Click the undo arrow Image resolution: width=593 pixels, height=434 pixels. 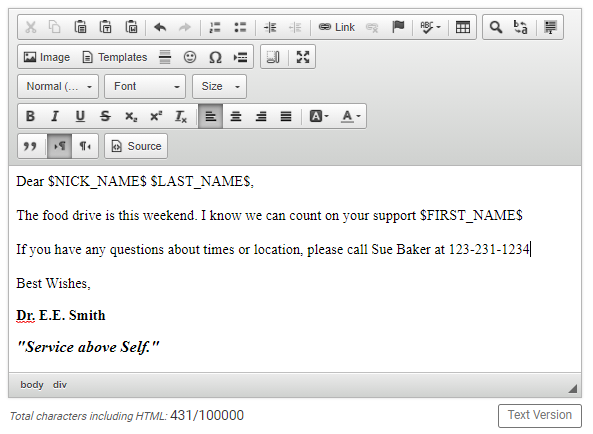point(160,27)
